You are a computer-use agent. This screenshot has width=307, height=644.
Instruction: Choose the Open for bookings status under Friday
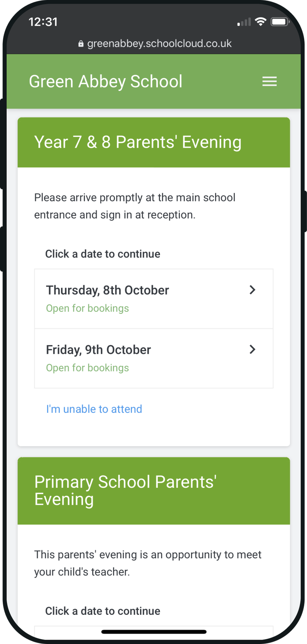coord(87,368)
